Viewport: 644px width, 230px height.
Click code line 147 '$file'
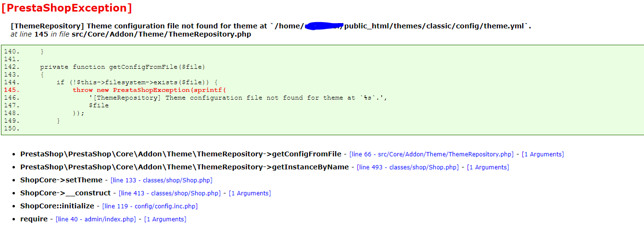coord(99,105)
